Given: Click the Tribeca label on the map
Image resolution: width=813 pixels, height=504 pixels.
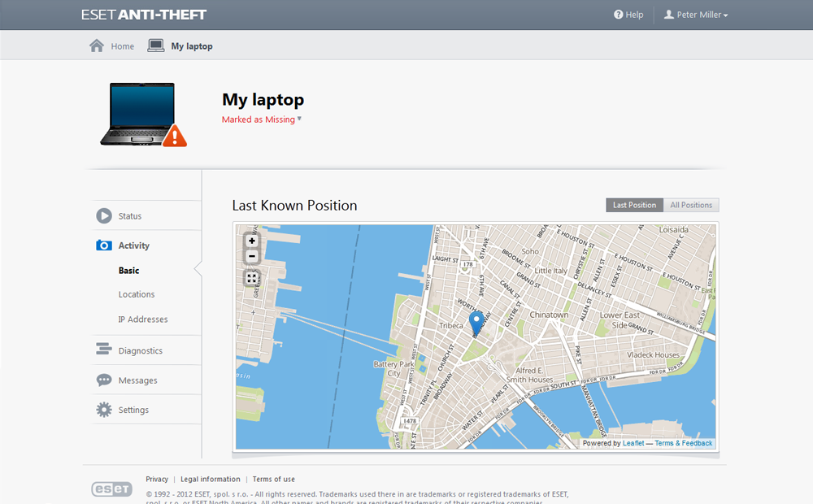Looking at the screenshot, I should pyautogui.click(x=451, y=326).
